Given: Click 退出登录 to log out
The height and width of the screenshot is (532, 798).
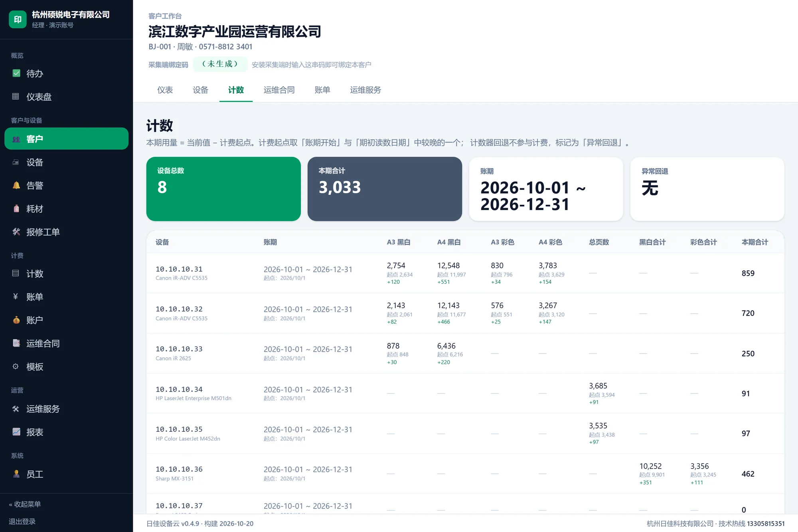Looking at the screenshot, I should [22, 521].
